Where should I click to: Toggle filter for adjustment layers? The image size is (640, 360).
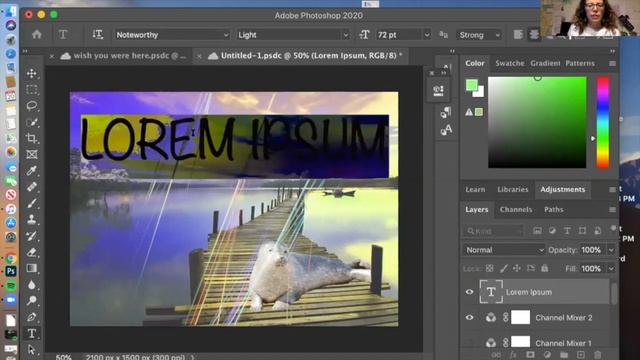click(552, 231)
